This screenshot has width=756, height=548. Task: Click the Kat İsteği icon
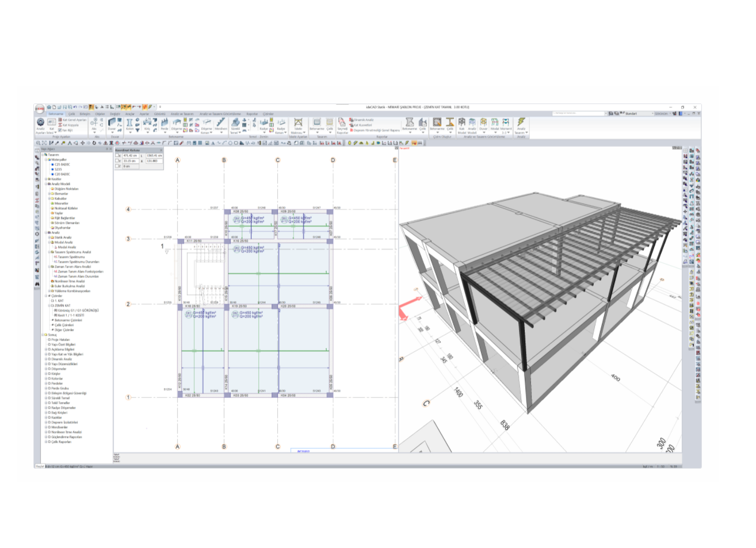coord(51,125)
